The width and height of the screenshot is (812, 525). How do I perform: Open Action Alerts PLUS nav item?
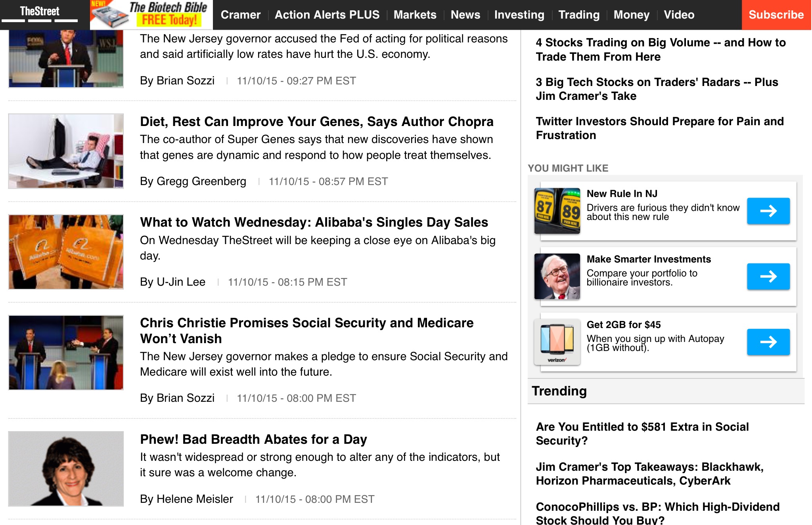tap(327, 15)
